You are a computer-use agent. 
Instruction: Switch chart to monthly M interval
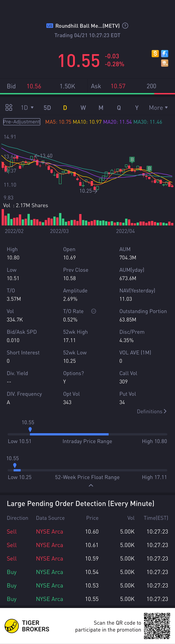point(101,108)
